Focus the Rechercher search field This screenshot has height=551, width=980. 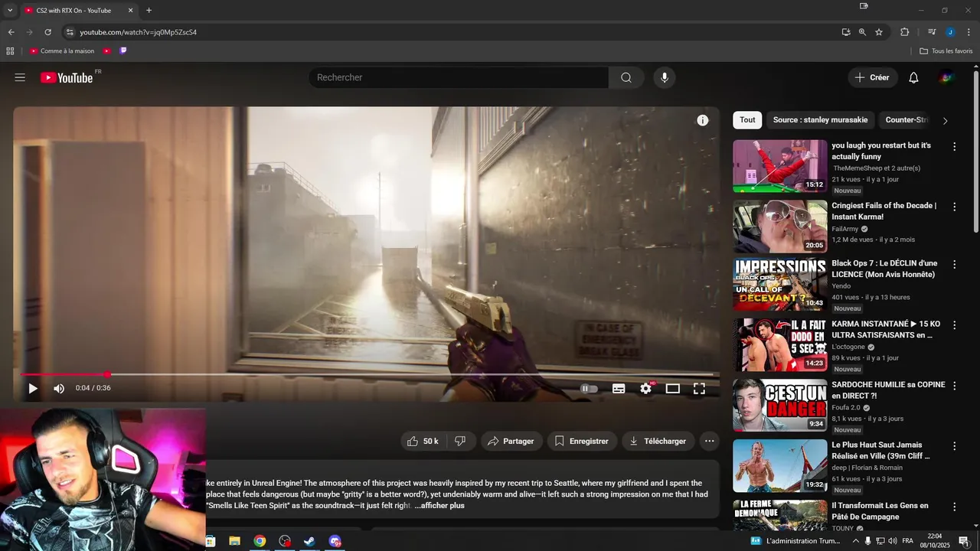(459, 77)
